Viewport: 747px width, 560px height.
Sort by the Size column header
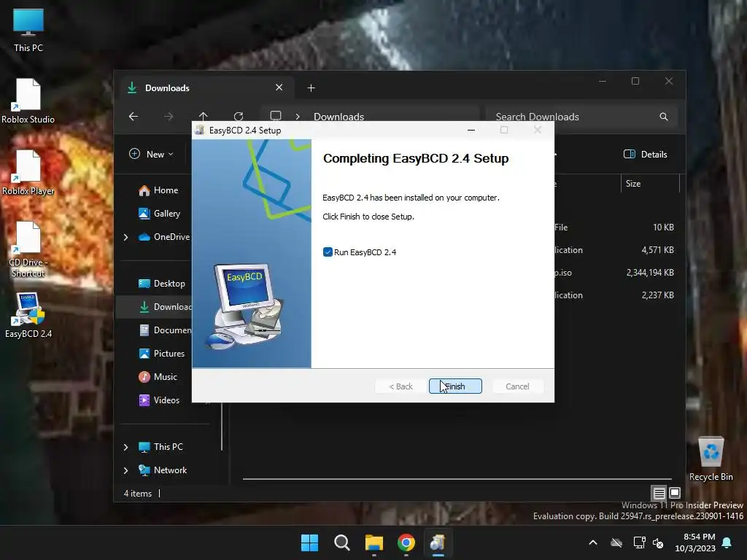click(650, 184)
